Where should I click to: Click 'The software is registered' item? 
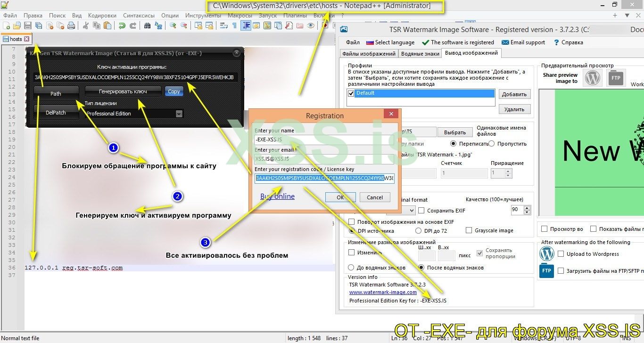pyautogui.click(x=458, y=42)
